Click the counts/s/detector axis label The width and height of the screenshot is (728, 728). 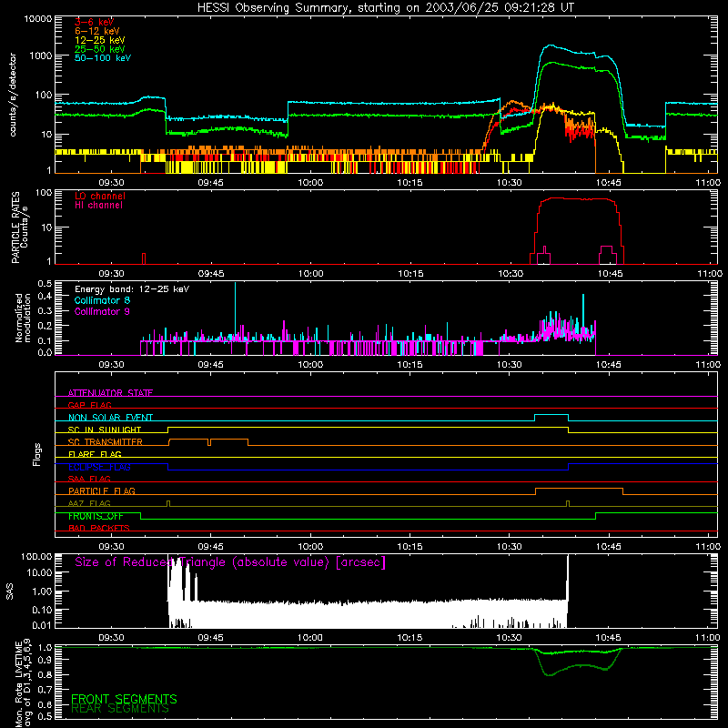point(13,95)
